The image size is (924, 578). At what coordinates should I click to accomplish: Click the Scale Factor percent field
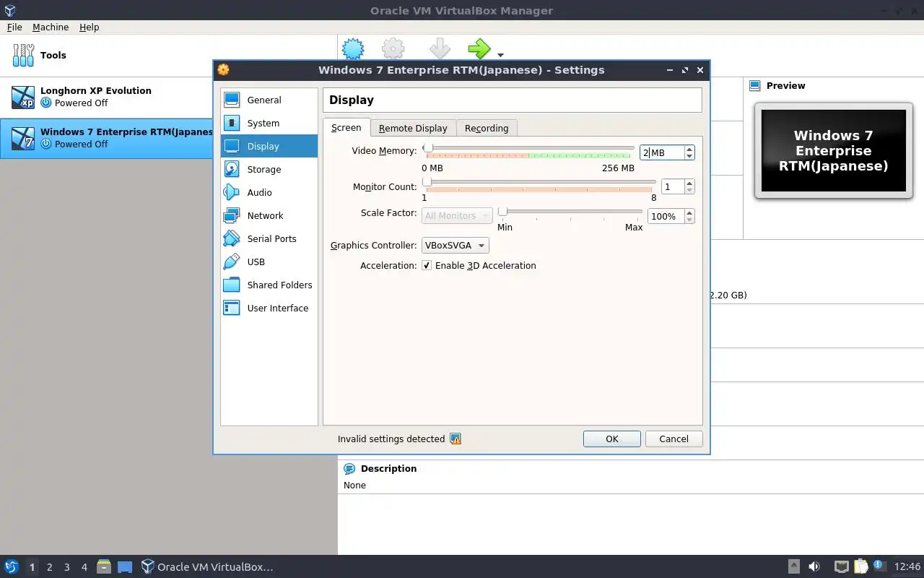[x=666, y=216]
